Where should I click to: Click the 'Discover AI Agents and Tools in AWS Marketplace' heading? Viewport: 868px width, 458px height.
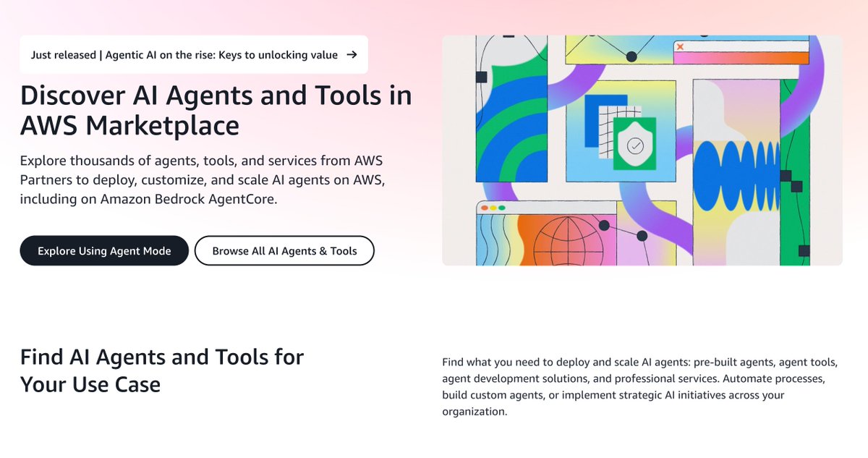point(216,111)
